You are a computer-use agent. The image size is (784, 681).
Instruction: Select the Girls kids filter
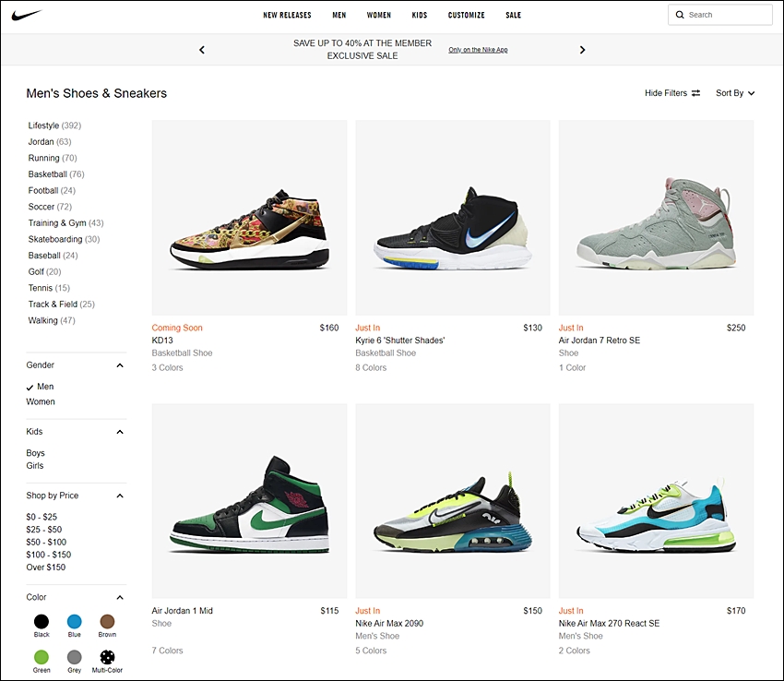point(35,466)
